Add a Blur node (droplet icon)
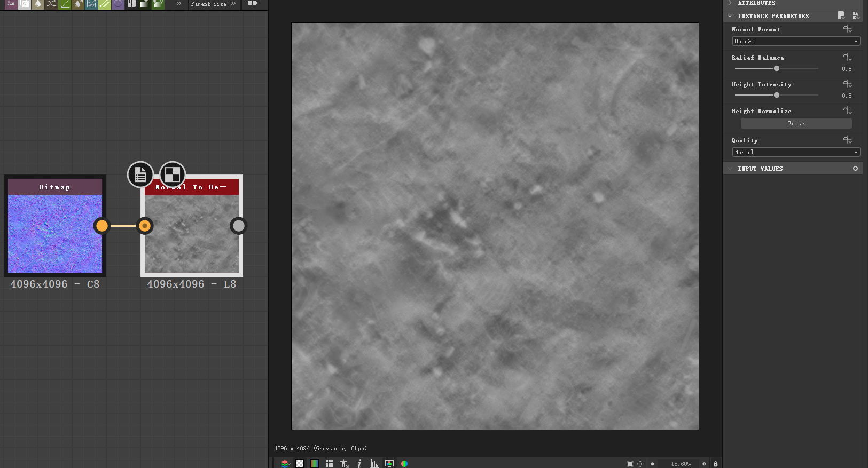Screen dimensions: 868x468 click(37, 4)
